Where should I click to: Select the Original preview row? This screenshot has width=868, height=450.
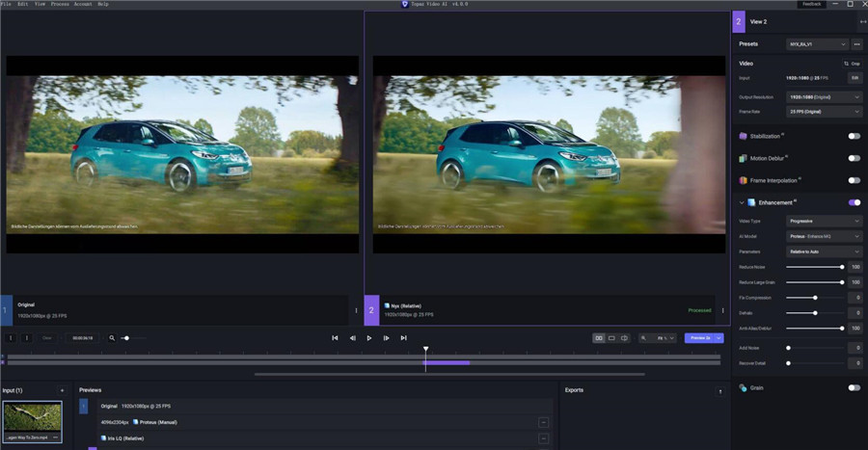[x=325, y=406]
